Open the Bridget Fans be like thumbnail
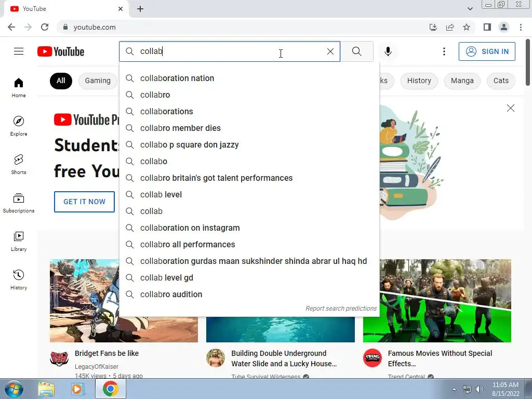 [85, 301]
